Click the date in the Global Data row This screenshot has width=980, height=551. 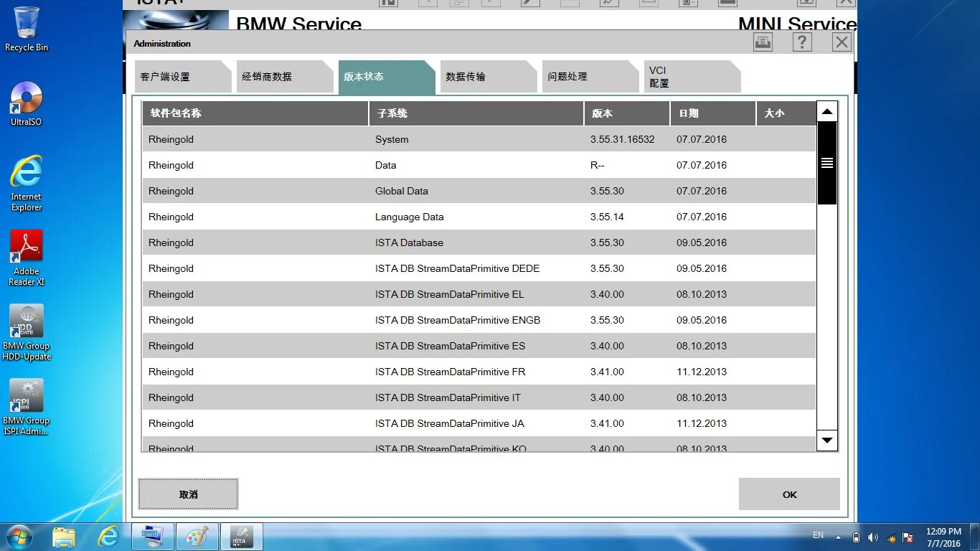pyautogui.click(x=702, y=191)
